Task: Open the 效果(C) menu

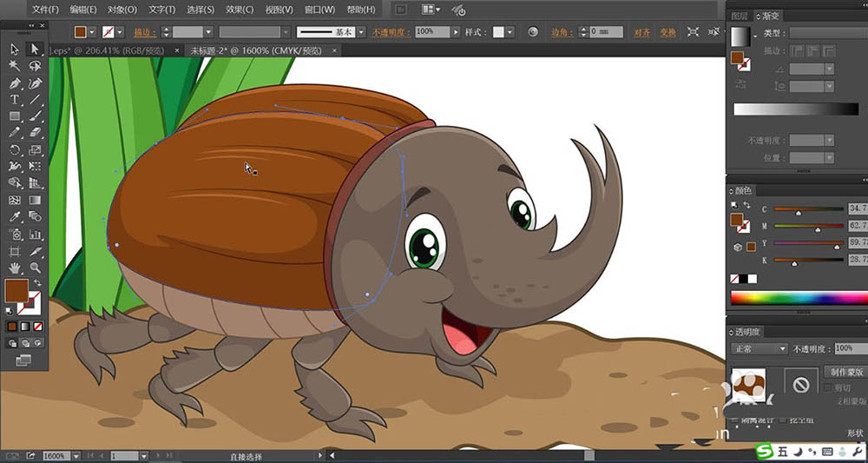Action: click(240, 10)
